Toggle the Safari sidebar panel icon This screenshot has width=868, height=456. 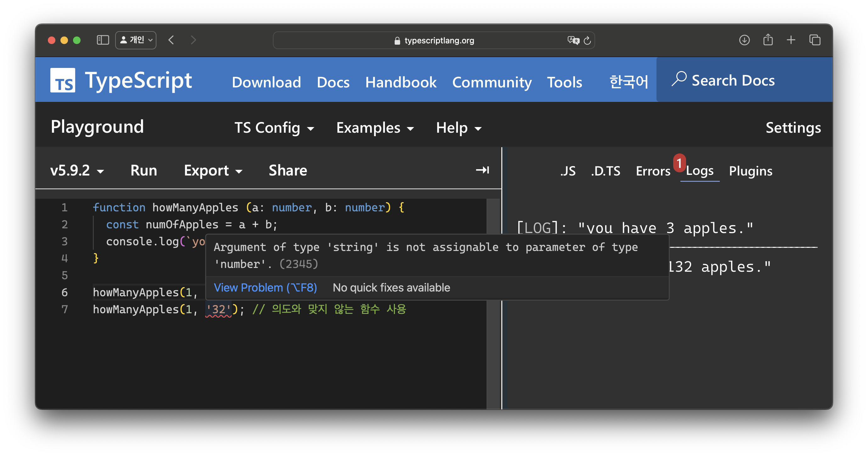coord(103,40)
